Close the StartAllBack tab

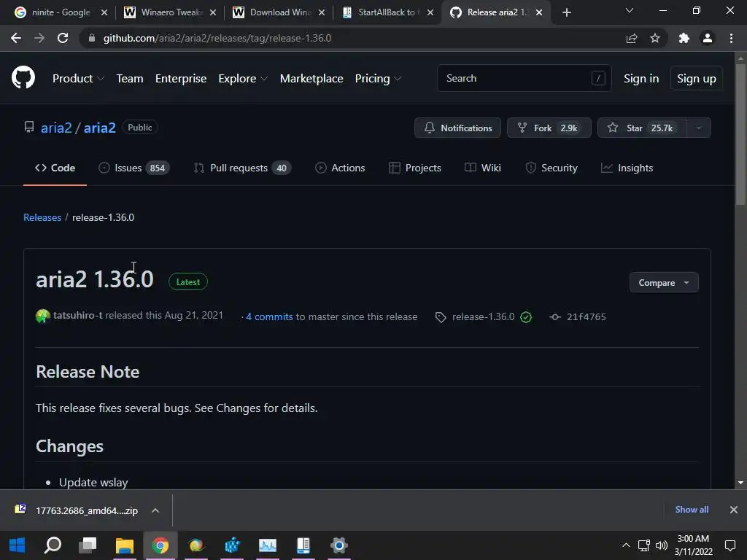pos(430,12)
